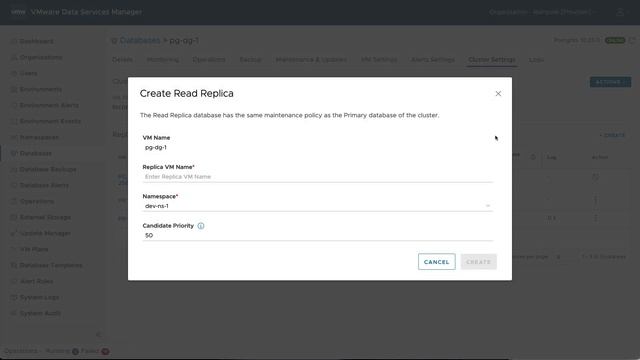Switch to the VM Settings tab
The image size is (640, 360).
[379, 60]
